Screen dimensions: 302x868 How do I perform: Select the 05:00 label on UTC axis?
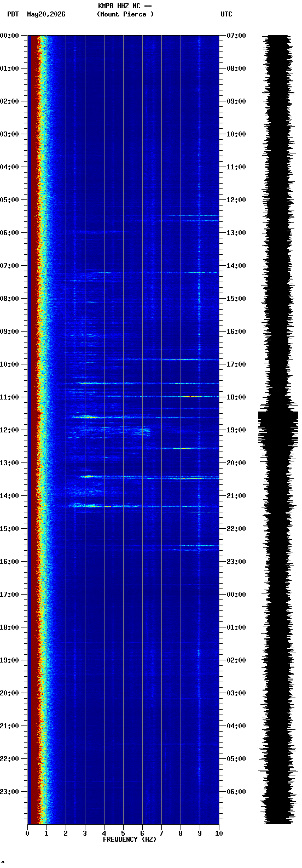[x=236, y=759]
